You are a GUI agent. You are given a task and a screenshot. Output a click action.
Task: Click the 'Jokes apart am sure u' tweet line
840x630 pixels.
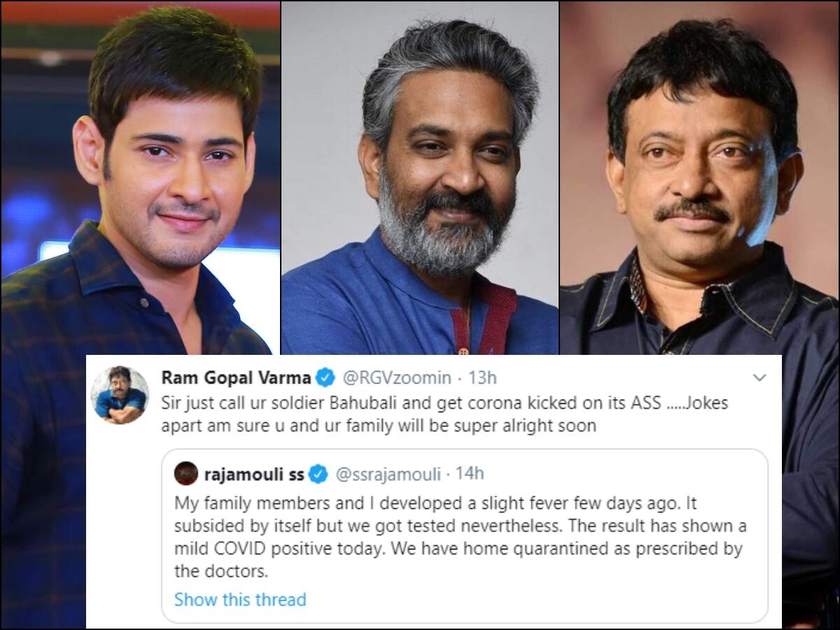[378, 426]
